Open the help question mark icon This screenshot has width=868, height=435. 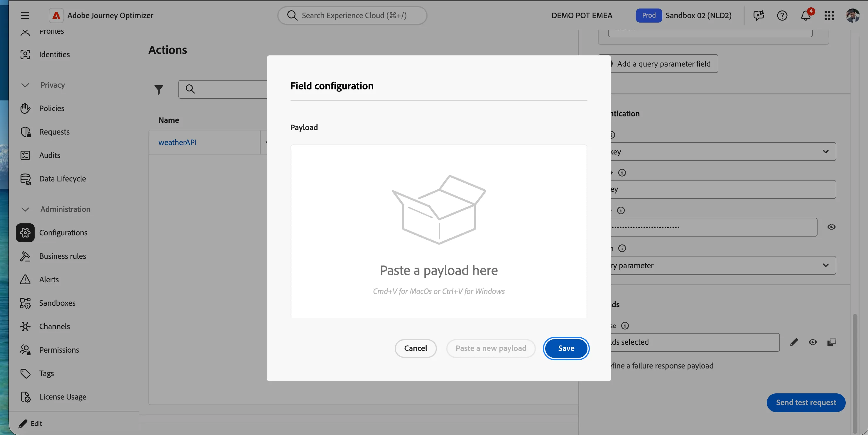(782, 16)
